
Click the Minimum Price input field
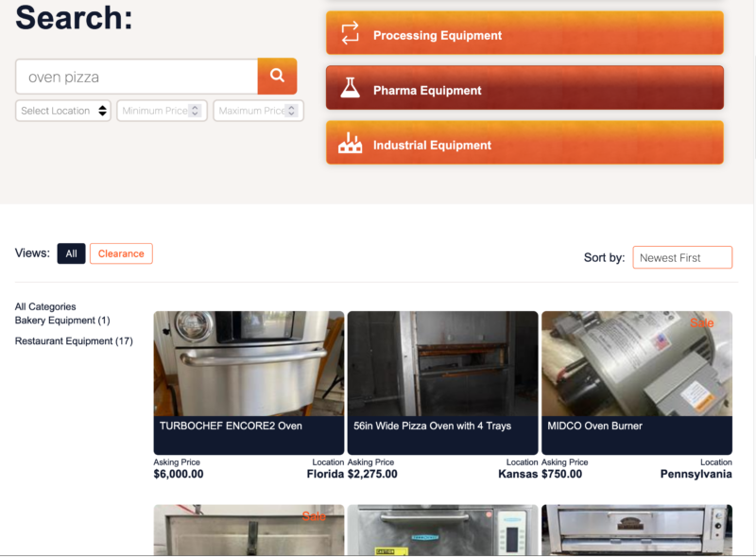(x=162, y=111)
